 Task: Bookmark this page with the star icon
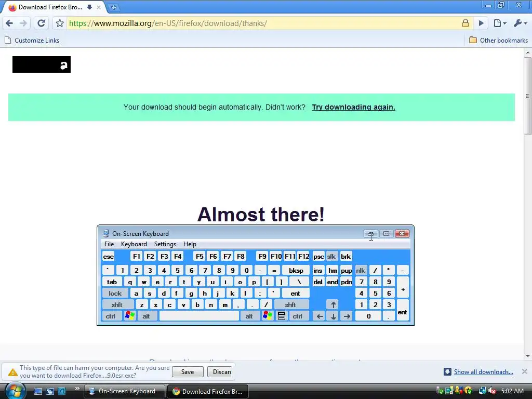pyautogui.click(x=60, y=23)
